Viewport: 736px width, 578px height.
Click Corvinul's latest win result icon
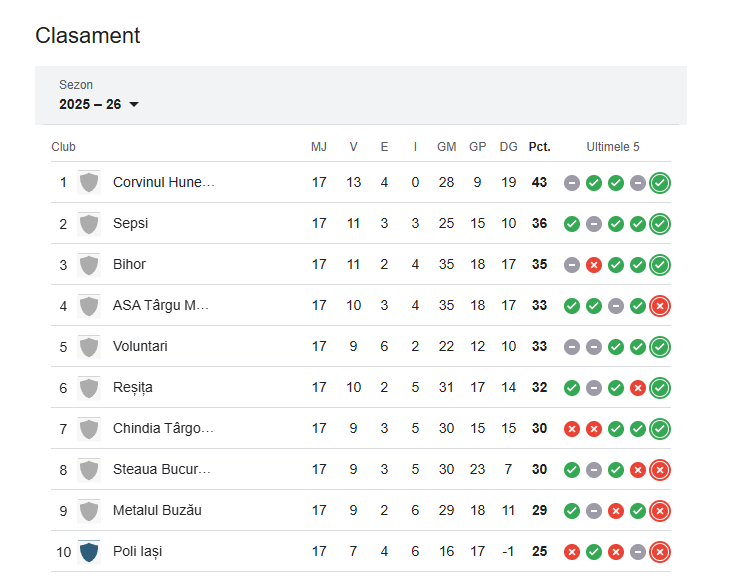click(660, 183)
